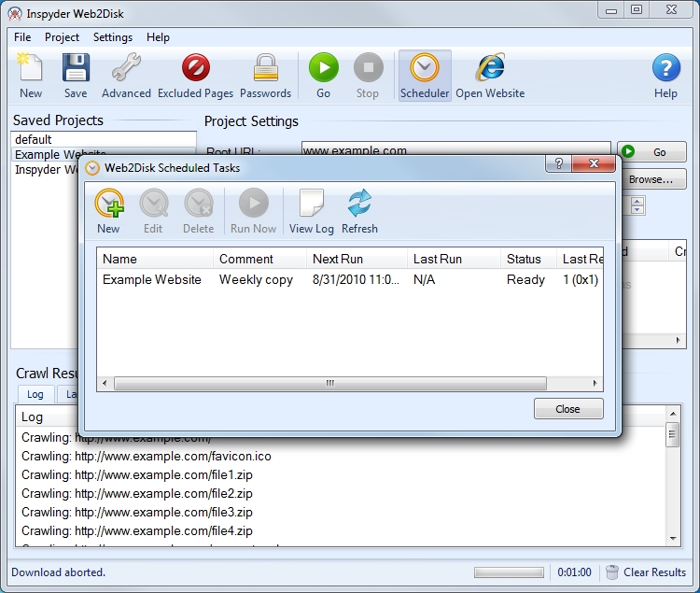The image size is (700, 593).
Task: Click log line for file2.zip
Action: [137, 493]
